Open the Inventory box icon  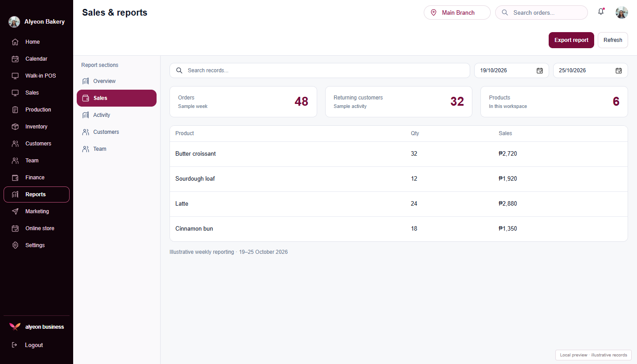coord(15,127)
